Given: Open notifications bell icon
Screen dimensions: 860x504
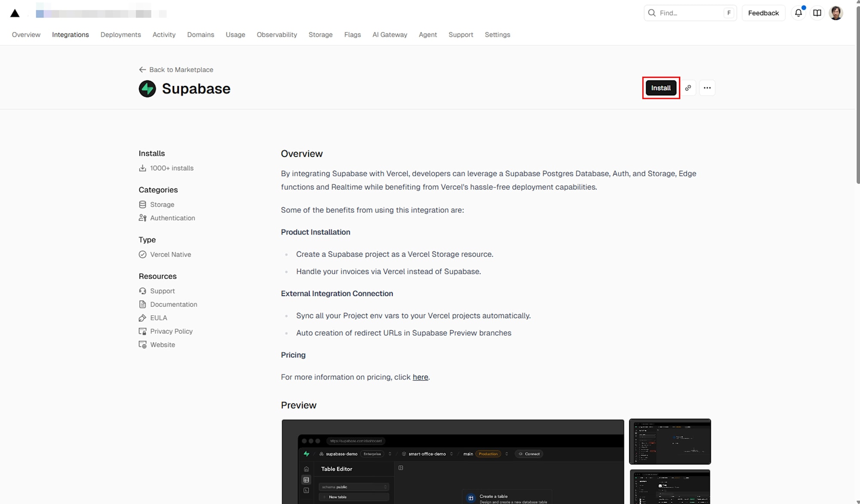Looking at the screenshot, I should [x=798, y=13].
